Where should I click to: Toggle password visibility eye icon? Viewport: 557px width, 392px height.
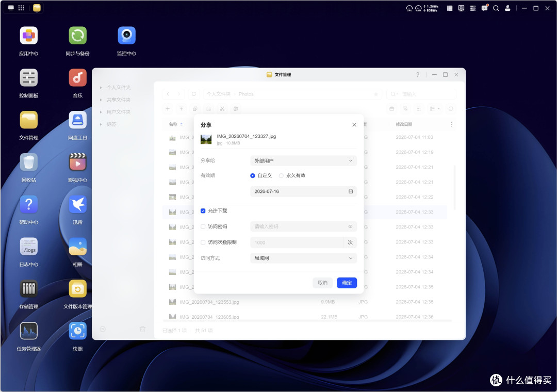(350, 226)
